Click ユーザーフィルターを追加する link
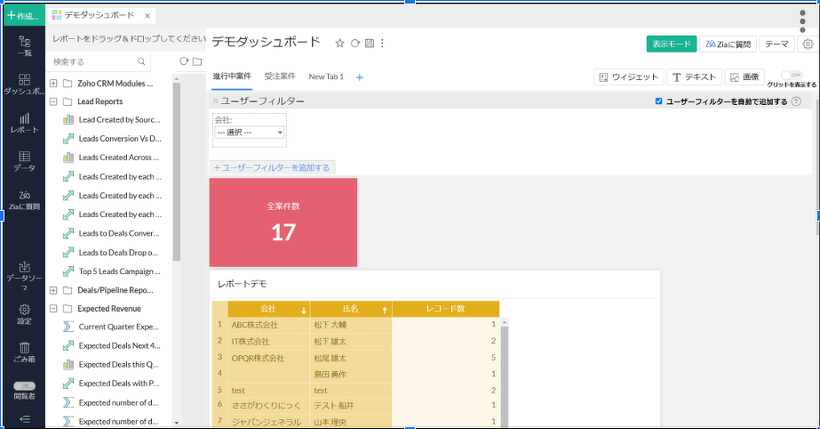Viewport: 820px width, 429px height. click(x=272, y=167)
